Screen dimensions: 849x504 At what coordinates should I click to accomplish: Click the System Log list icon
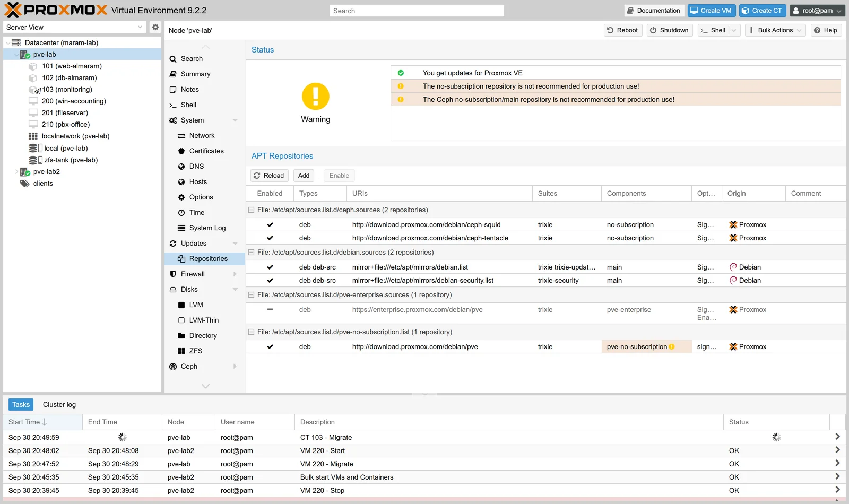click(181, 228)
